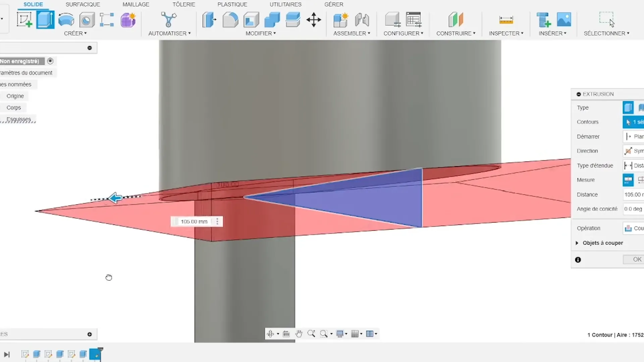
Task: Open the INSPECTER menu
Action: (x=506, y=34)
